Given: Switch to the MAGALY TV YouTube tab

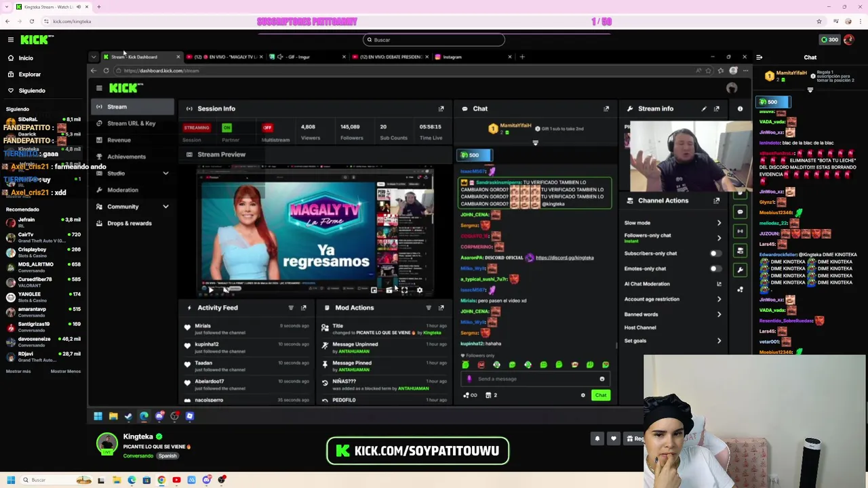Looking at the screenshot, I should click(x=224, y=57).
